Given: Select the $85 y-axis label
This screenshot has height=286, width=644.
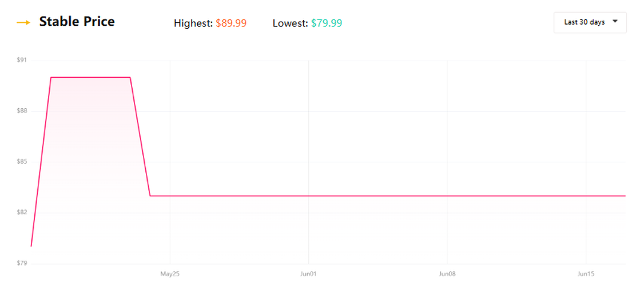Looking at the screenshot, I should pyautogui.click(x=21, y=162).
